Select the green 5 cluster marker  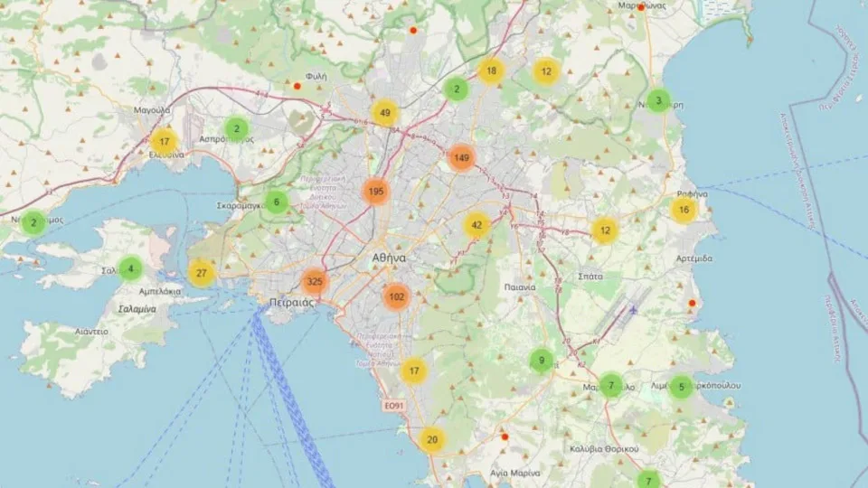pos(682,387)
